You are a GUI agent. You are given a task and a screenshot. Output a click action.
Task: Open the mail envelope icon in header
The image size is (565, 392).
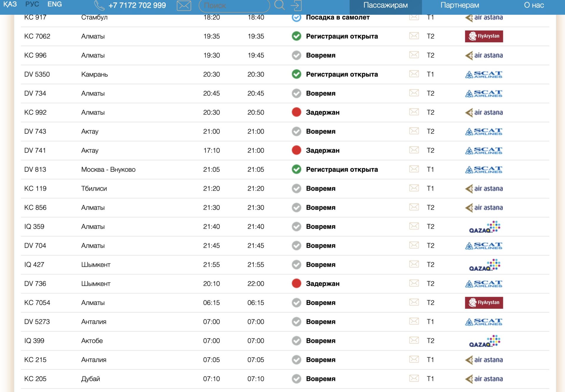[x=184, y=5]
